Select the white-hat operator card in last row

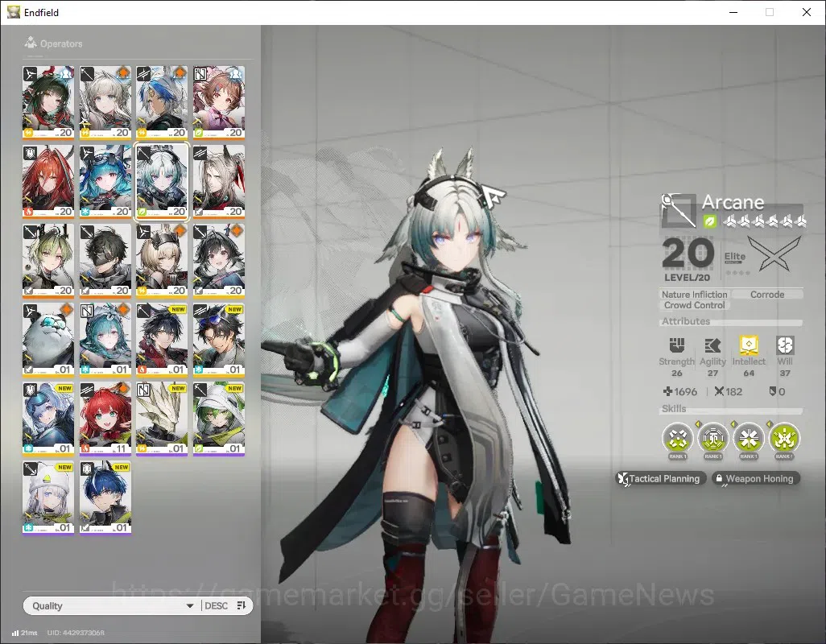click(48, 497)
